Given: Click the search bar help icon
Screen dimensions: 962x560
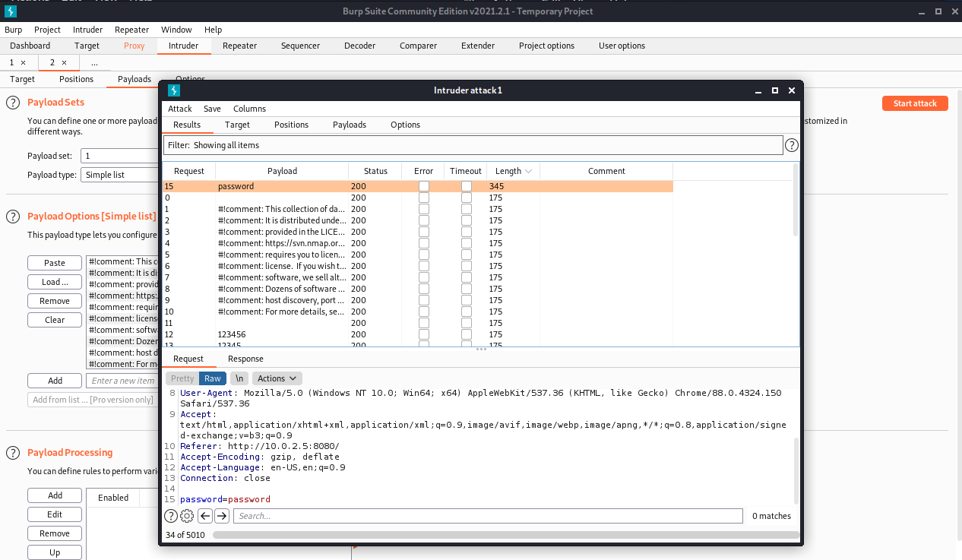Looking at the screenshot, I should (171, 516).
